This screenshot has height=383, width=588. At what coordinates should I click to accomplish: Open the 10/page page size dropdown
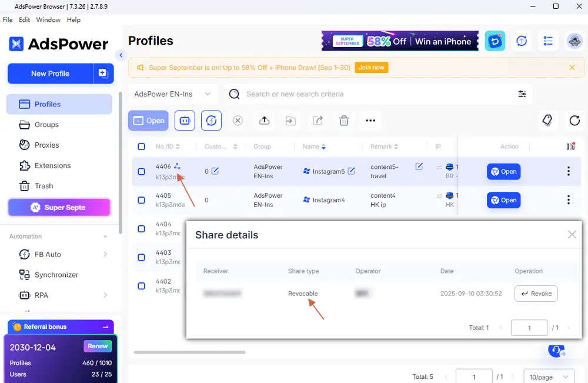[549, 377]
